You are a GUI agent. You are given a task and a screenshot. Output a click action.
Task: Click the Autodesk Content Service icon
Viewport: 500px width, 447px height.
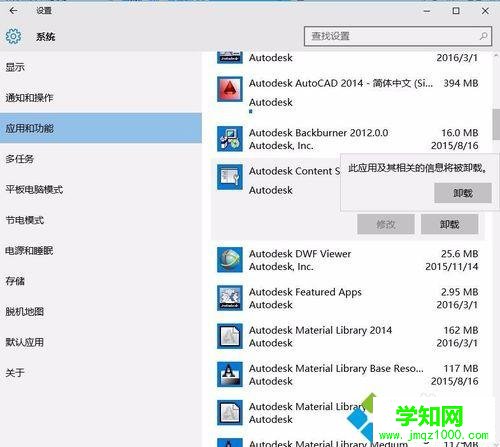(x=230, y=177)
